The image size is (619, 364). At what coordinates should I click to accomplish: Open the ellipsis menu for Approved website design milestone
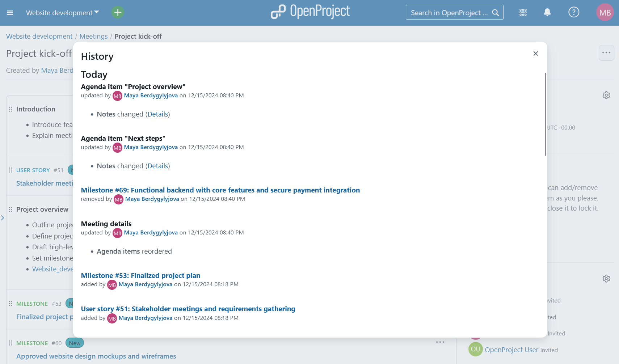pos(440,342)
